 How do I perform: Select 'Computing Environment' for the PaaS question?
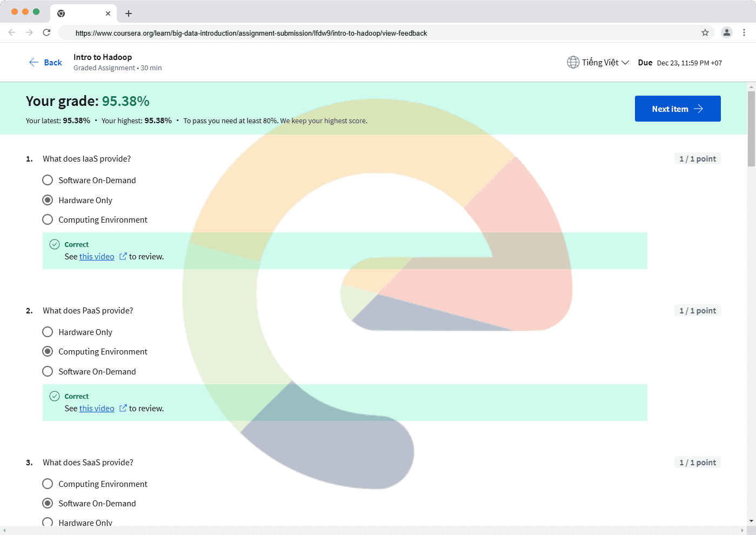pos(48,351)
